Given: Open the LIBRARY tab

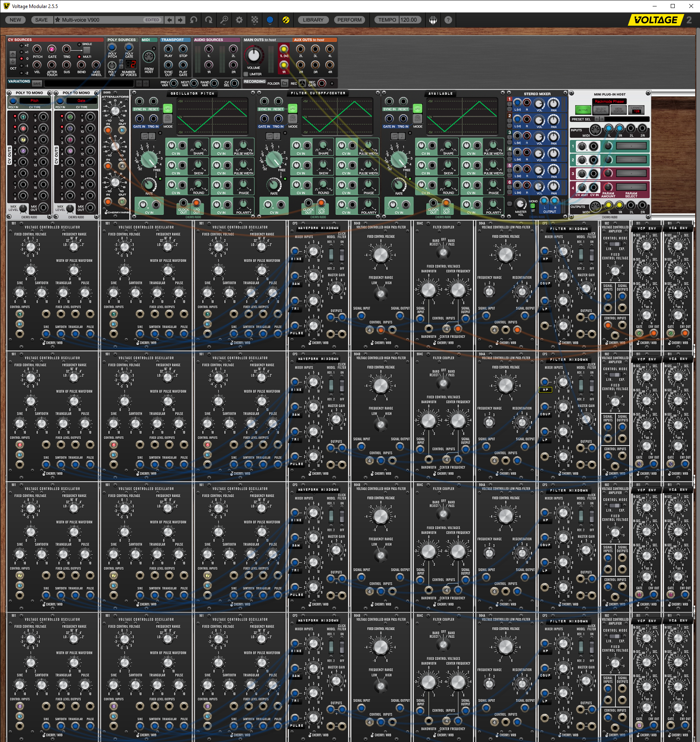Looking at the screenshot, I should point(313,20).
